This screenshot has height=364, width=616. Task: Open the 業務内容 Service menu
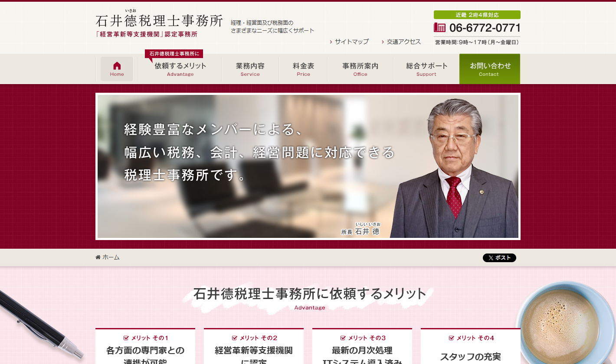click(x=250, y=69)
